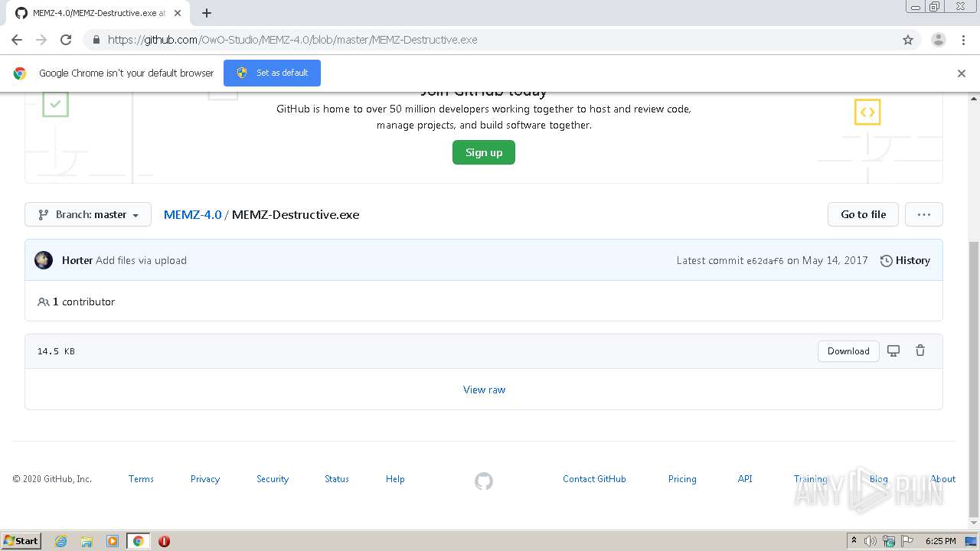980x551 pixels.
Task: Open the Contact GitHub link
Action: 594,479
